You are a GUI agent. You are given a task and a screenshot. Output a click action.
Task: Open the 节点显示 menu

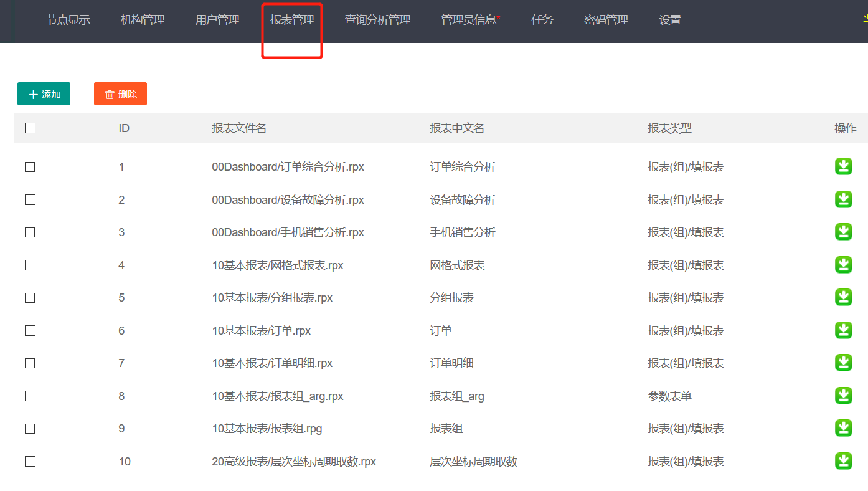[x=68, y=20]
